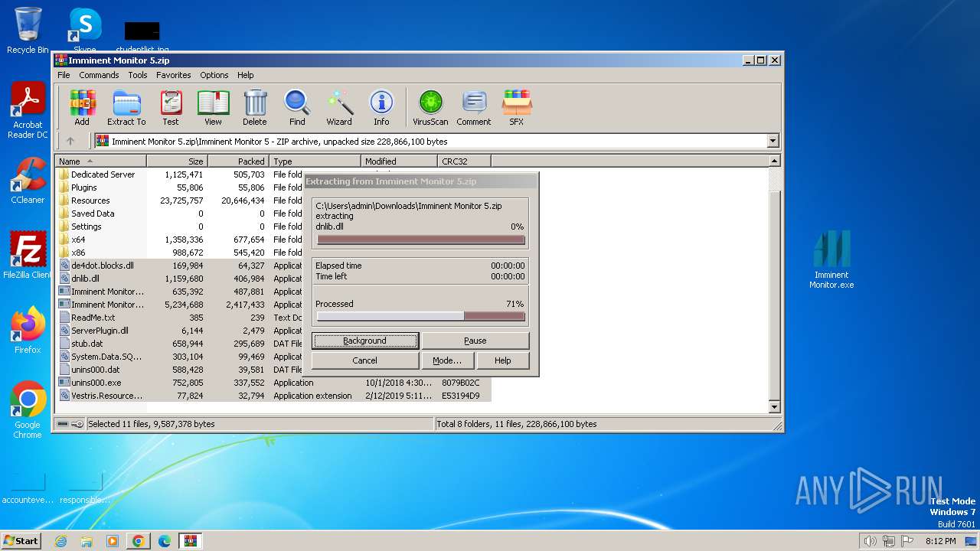The width and height of the screenshot is (980, 551).
Task: Click the Add toolbar icon in WinRAR
Action: click(82, 108)
